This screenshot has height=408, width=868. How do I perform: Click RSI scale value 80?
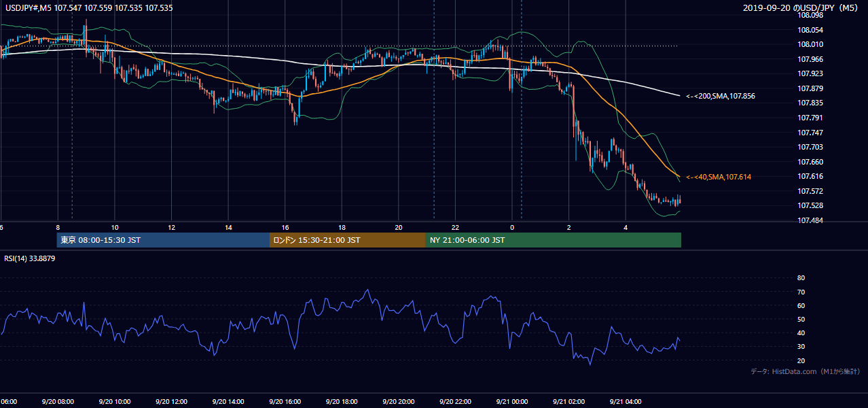pyautogui.click(x=801, y=278)
